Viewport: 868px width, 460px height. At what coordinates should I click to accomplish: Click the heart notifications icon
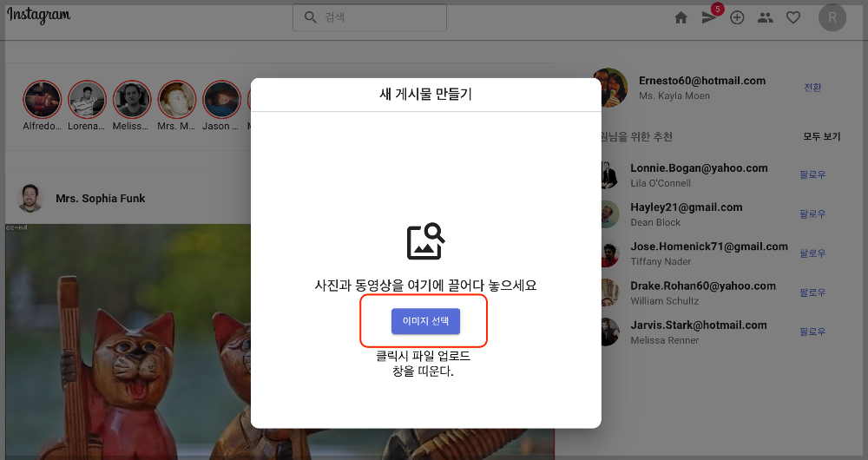(x=793, y=17)
